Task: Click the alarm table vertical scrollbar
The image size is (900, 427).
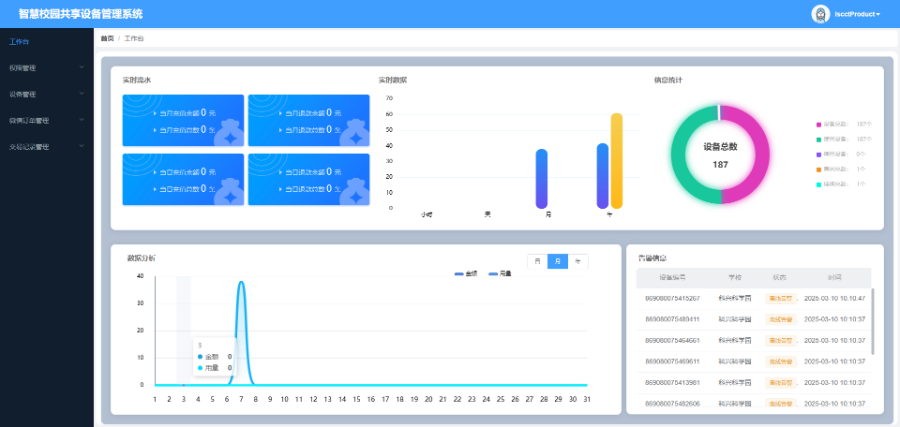Action: (873, 320)
